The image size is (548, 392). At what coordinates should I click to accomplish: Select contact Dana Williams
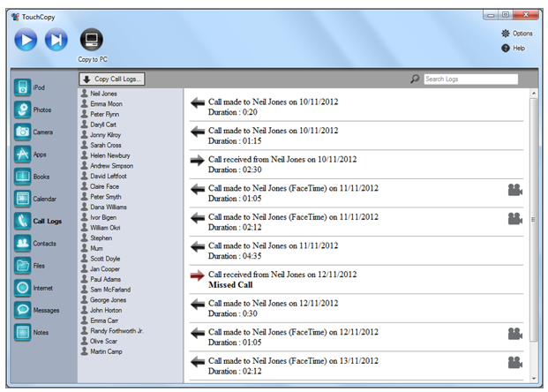click(104, 207)
